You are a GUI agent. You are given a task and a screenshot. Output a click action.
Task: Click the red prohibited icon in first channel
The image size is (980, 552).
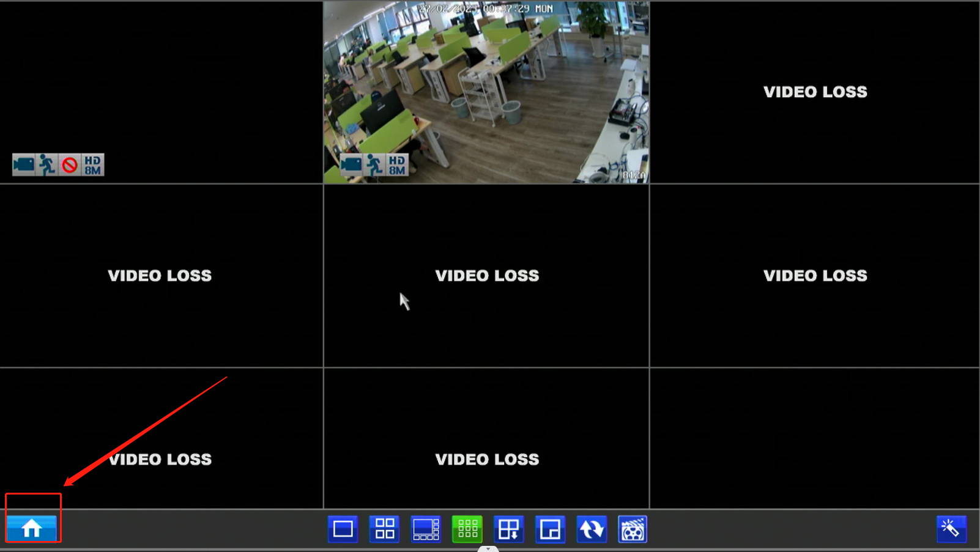click(70, 164)
